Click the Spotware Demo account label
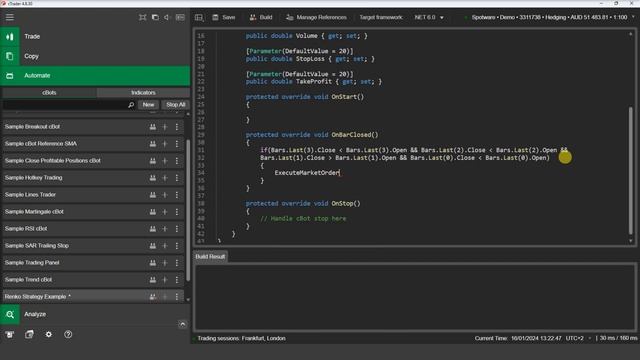The width and height of the screenshot is (640, 360). point(549,17)
